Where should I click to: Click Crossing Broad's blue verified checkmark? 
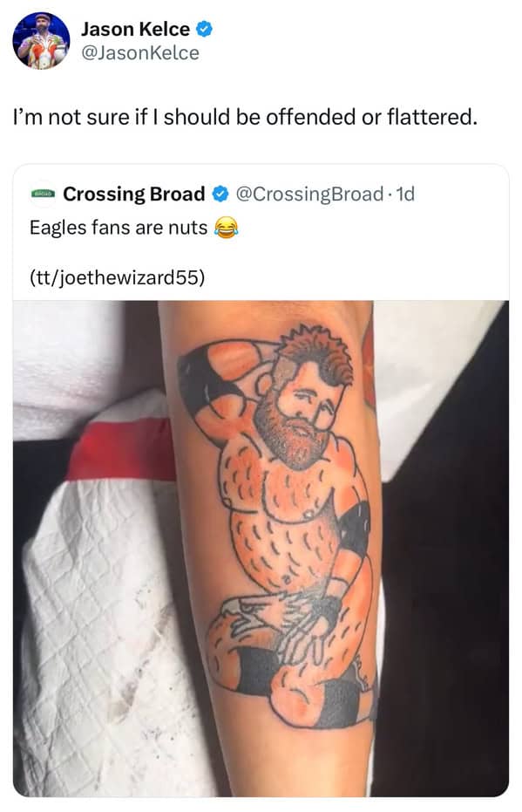[220, 194]
